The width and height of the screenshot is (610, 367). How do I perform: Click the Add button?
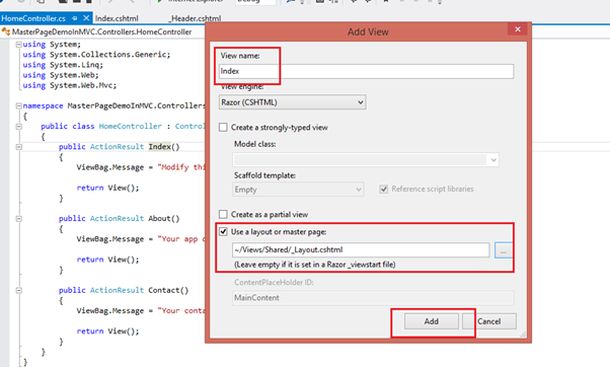point(431,321)
